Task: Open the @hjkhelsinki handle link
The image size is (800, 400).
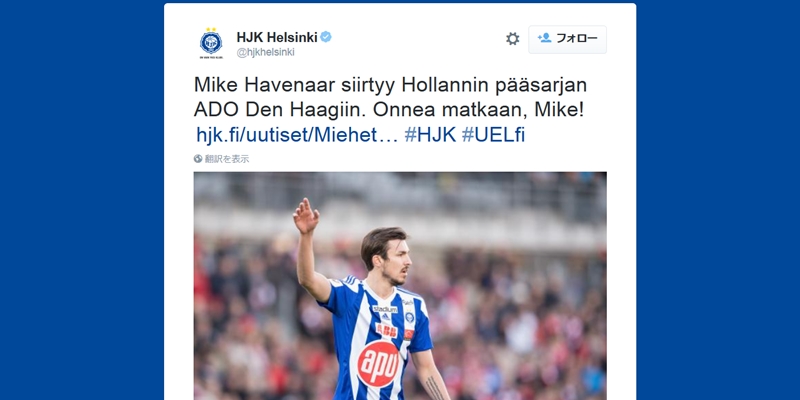Action: pos(265,53)
